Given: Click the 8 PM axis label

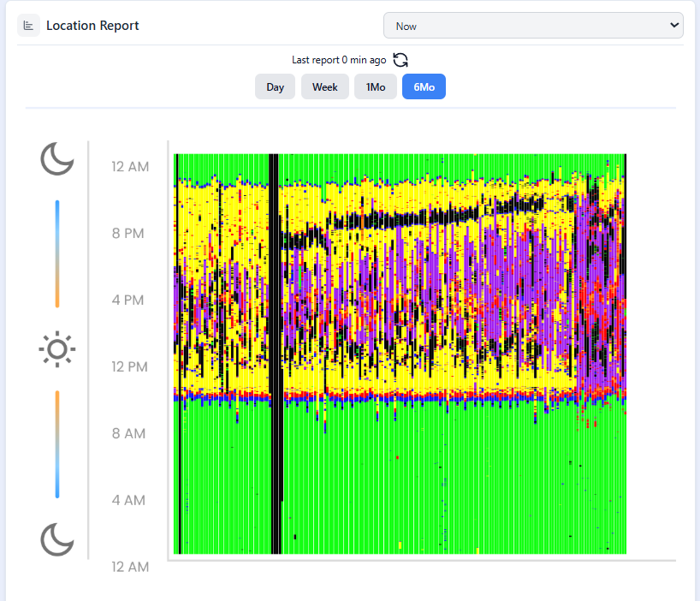Looking at the screenshot, I should pos(130,233).
